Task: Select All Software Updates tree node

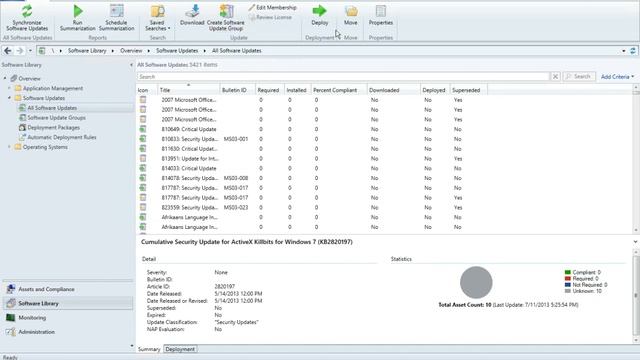Action: click(52, 108)
